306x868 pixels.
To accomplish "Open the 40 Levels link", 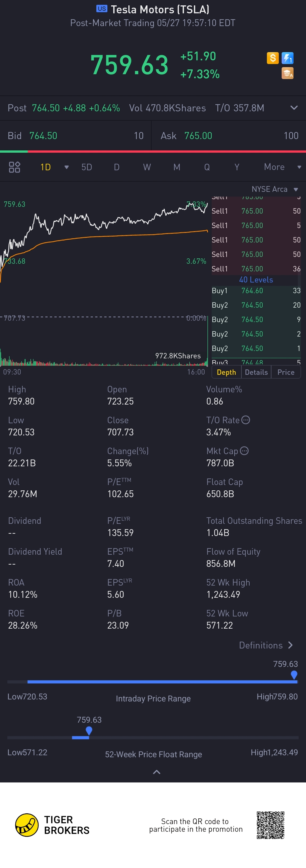I will click(x=256, y=280).
